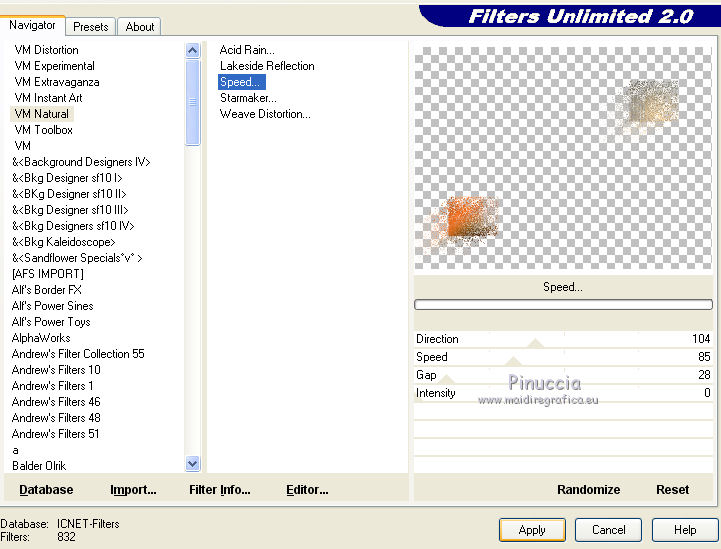Open the Presets tab
The image size is (721, 549).
coord(91,27)
